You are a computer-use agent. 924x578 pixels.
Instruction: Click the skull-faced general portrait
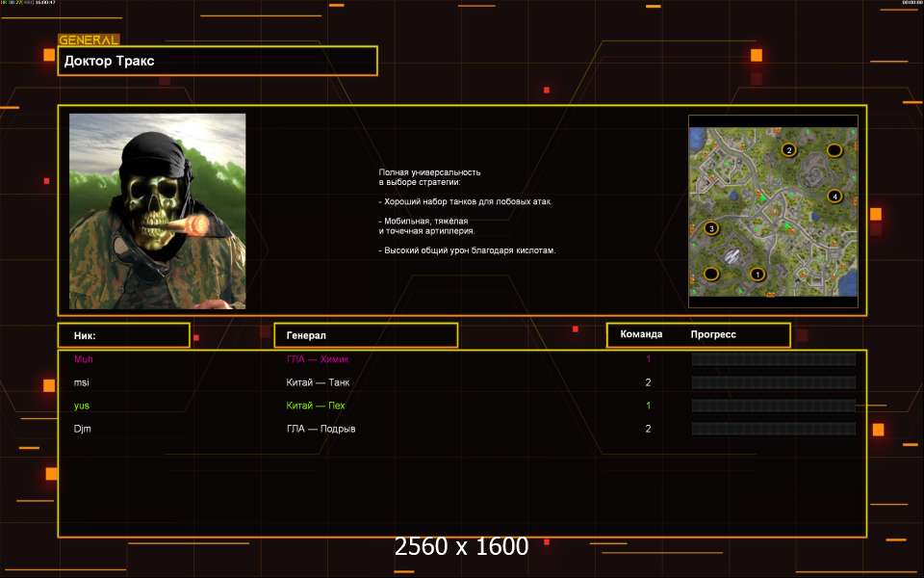click(x=158, y=211)
